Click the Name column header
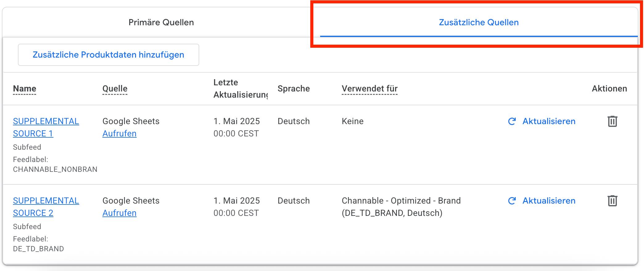Viewport: 644px width, 271px height. [24, 89]
